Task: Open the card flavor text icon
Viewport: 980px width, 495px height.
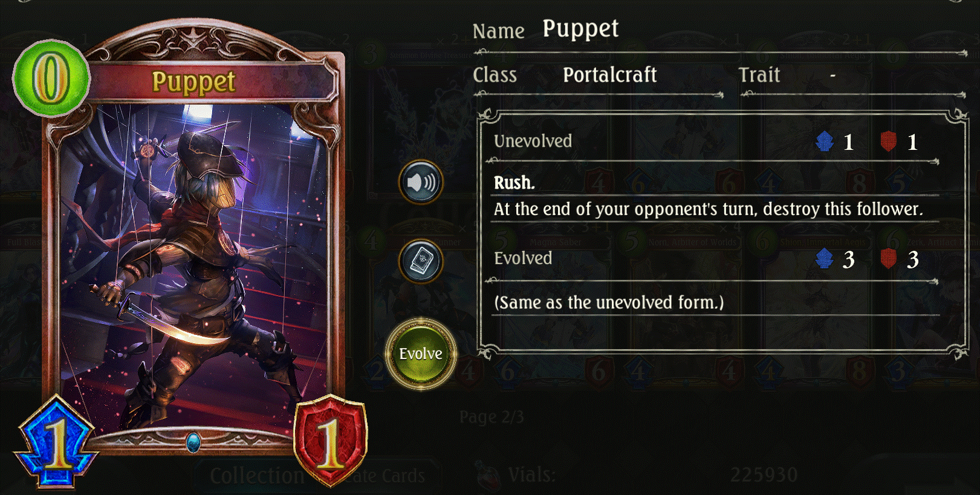Action: click(x=421, y=261)
